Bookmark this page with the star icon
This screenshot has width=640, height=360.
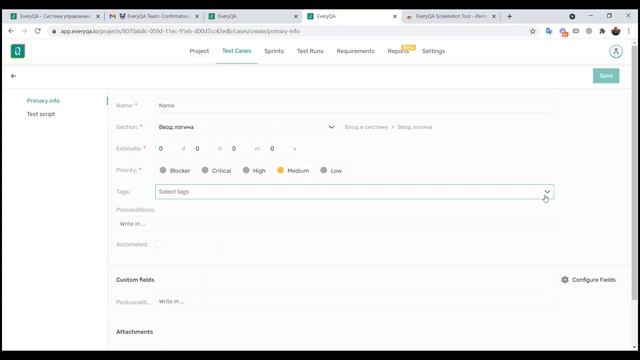[533, 31]
